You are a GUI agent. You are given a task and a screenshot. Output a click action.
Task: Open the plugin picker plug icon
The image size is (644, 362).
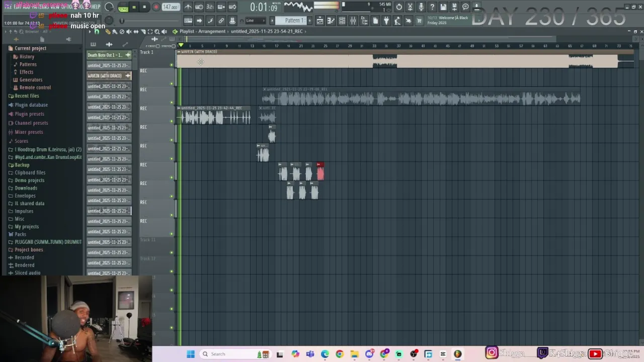pos(386,21)
